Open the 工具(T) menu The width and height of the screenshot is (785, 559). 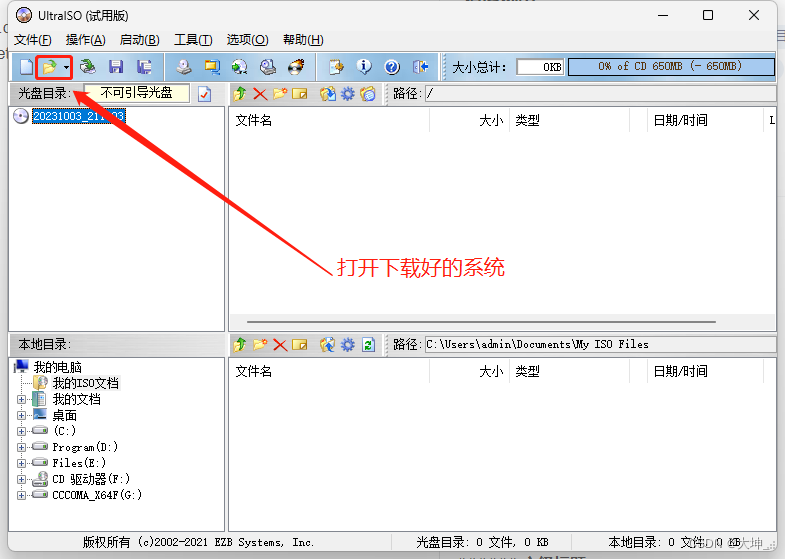click(193, 40)
